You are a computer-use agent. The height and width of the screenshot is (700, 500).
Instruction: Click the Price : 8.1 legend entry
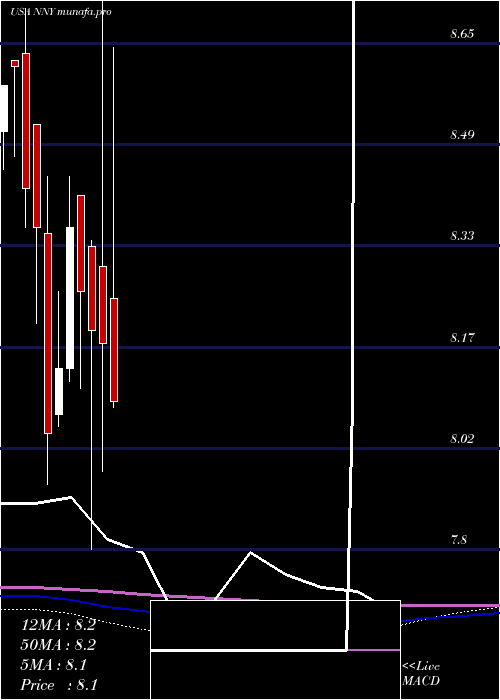(59, 685)
